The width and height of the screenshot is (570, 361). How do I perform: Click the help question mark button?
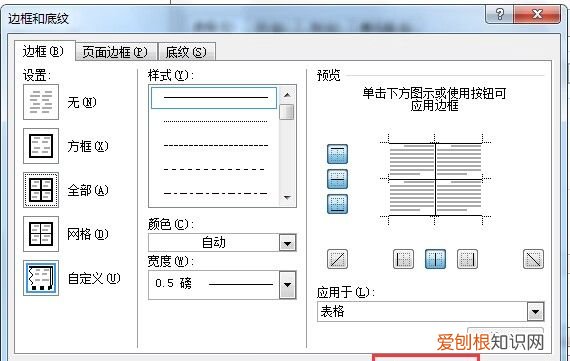pyautogui.click(x=500, y=15)
